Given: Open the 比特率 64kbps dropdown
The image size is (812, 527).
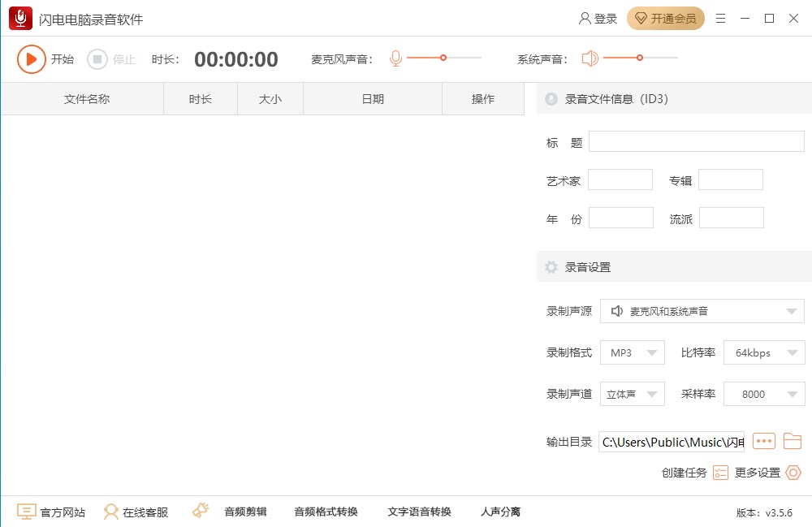Looking at the screenshot, I should click(x=764, y=352).
